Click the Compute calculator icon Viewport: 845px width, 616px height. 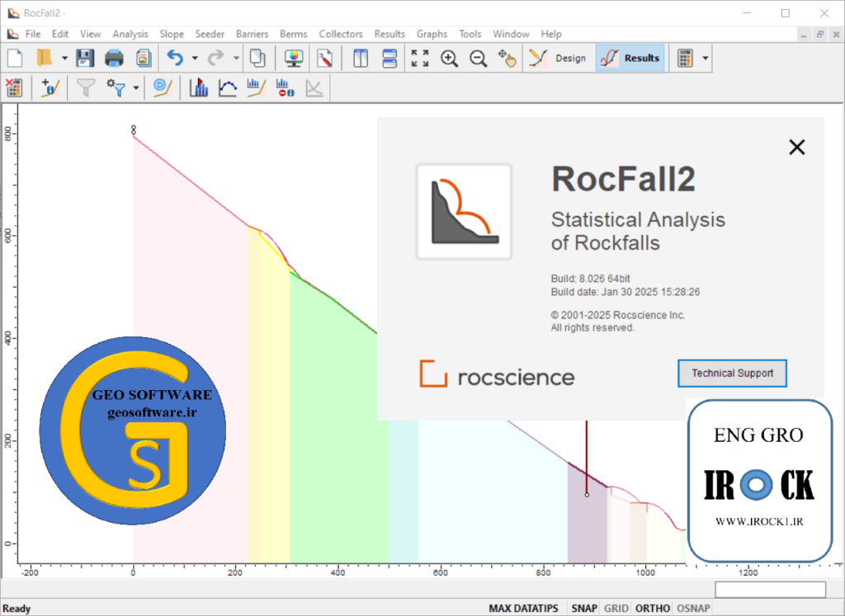pyautogui.click(x=685, y=58)
